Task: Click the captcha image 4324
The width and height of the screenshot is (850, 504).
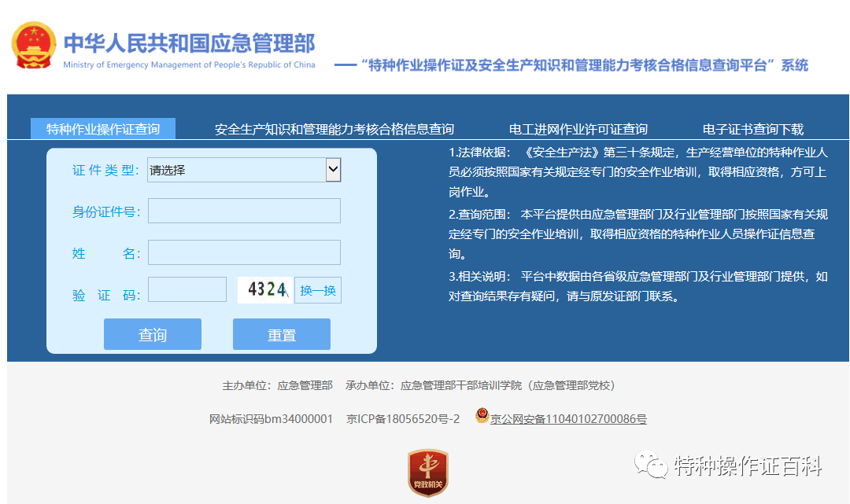Action: tap(266, 289)
